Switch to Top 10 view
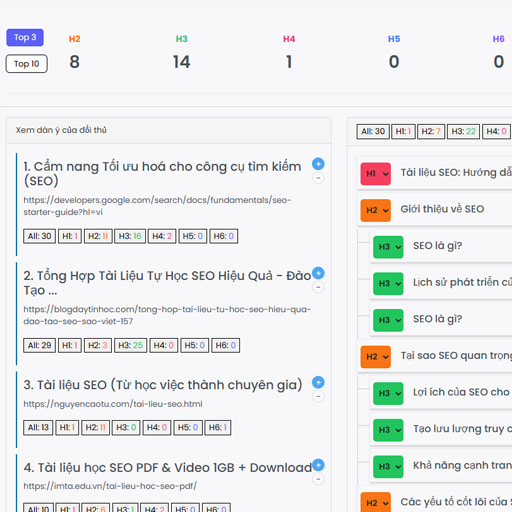The height and width of the screenshot is (512, 512). pos(27,64)
